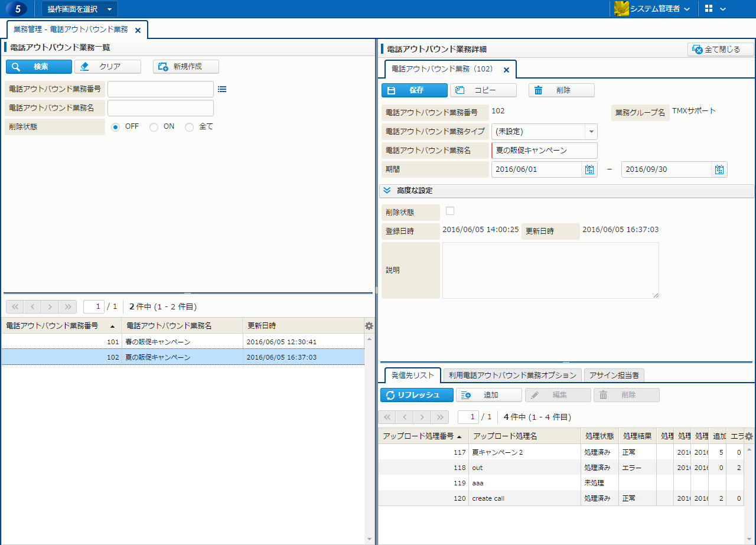
Task: Open the grid apps icon in top bar
Action: tap(709, 9)
